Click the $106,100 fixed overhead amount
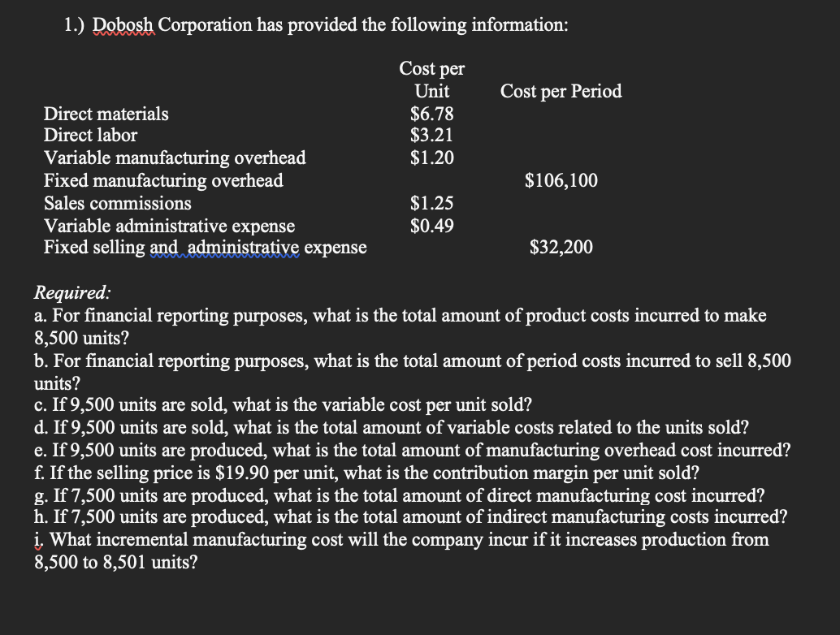The width and height of the screenshot is (840, 635). coord(561,180)
